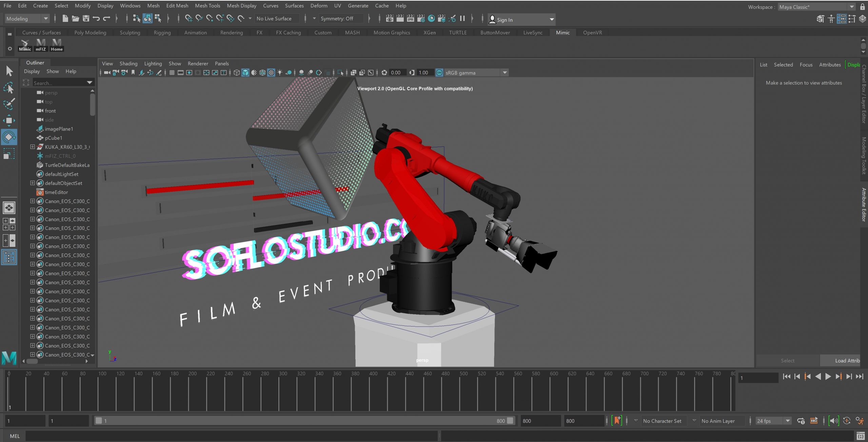This screenshot has height=442, width=868.
Task: Open the Attribute Editor side tab
Action: (x=864, y=205)
